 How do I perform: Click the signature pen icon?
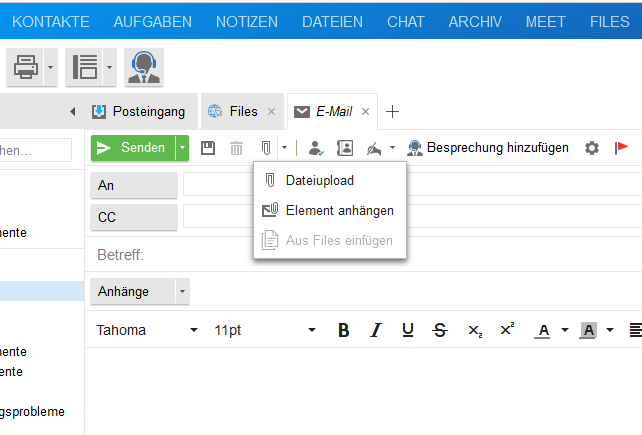coord(374,148)
